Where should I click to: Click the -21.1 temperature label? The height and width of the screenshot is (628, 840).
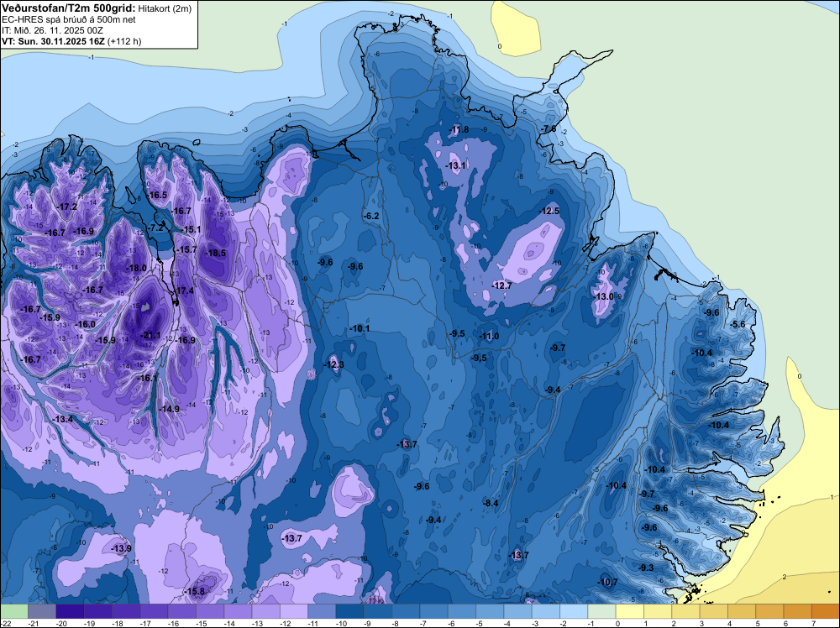pyautogui.click(x=150, y=336)
